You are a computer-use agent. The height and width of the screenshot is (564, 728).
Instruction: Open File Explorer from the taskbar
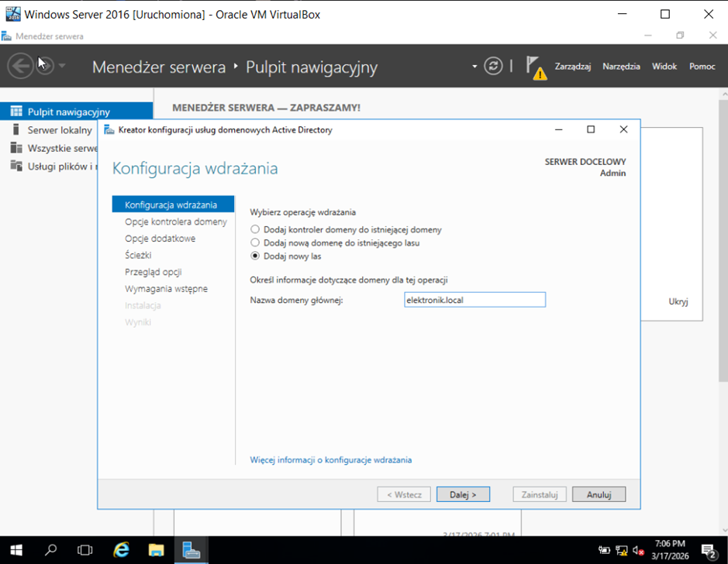[x=156, y=550]
